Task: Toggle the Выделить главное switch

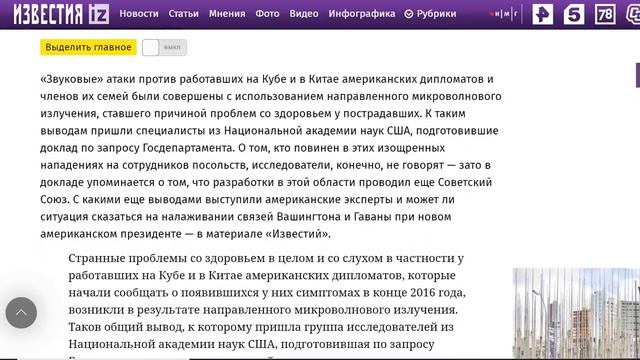Action: click(164, 47)
